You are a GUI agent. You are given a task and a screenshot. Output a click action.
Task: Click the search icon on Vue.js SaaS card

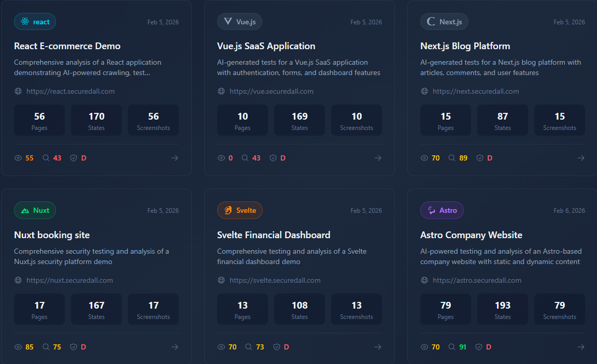(244, 157)
